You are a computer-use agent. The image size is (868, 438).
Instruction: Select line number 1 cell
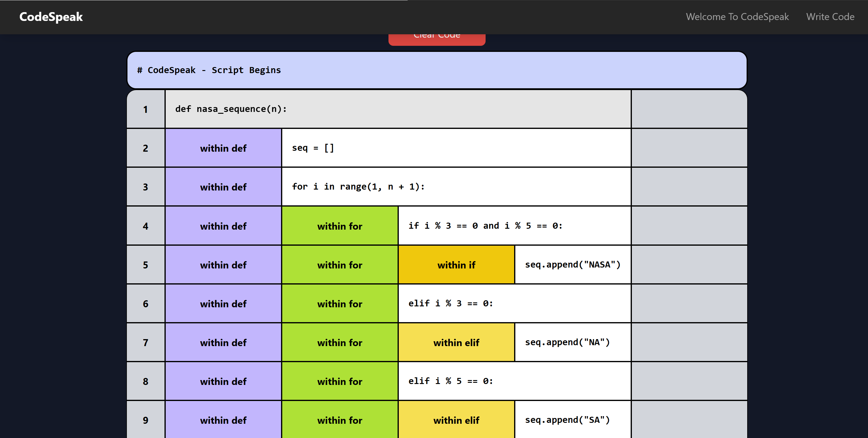tap(146, 109)
